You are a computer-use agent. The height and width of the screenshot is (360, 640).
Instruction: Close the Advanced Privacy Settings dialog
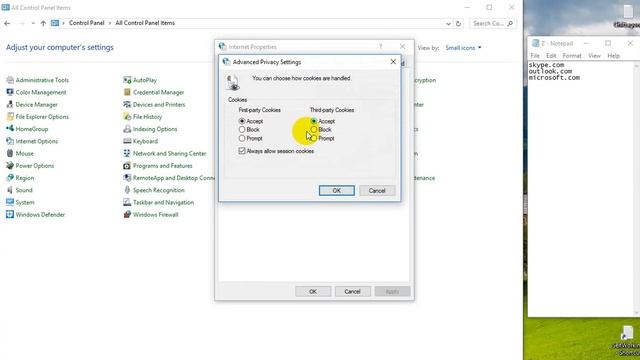(x=393, y=62)
